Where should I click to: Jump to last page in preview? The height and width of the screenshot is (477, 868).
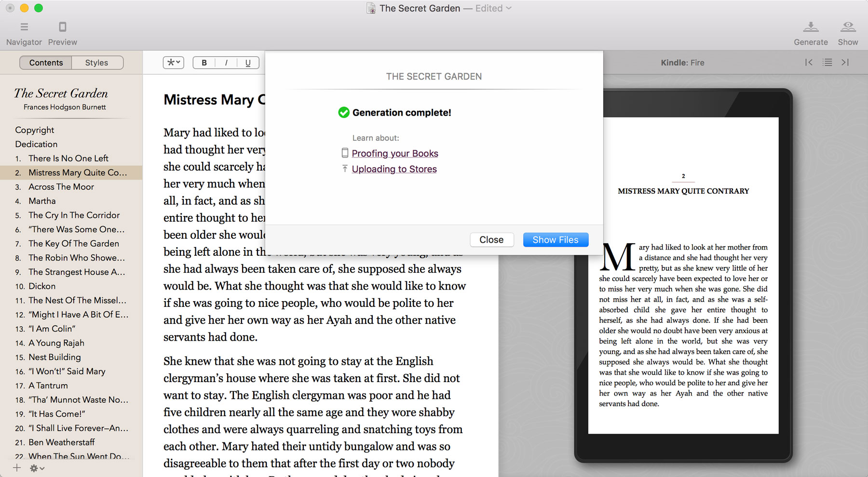point(845,62)
